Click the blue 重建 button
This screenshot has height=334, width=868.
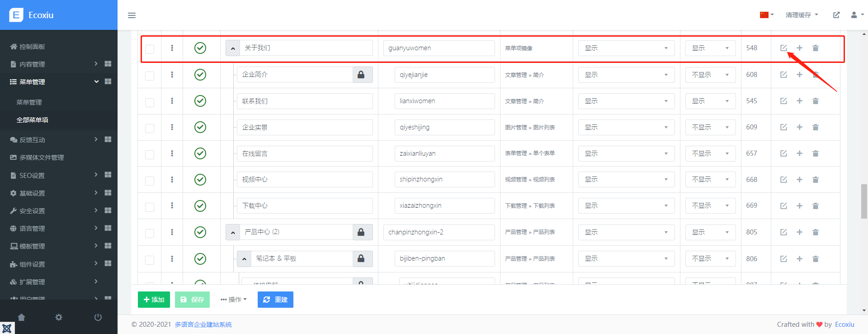pyautogui.click(x=275, y=300)
